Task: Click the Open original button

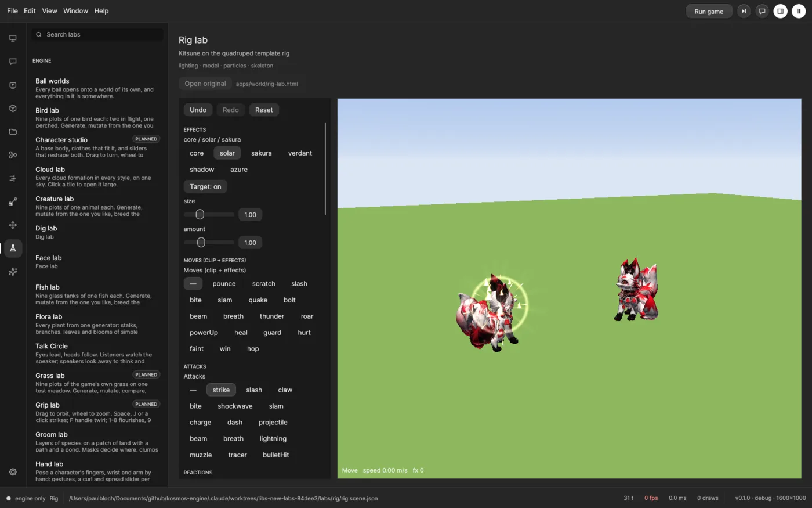Action: pyautogui.click(x=205, y=84)
